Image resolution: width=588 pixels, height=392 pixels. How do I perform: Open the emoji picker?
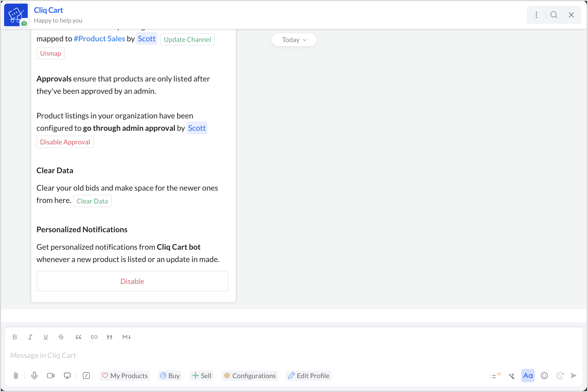click(x=544, y=376)
